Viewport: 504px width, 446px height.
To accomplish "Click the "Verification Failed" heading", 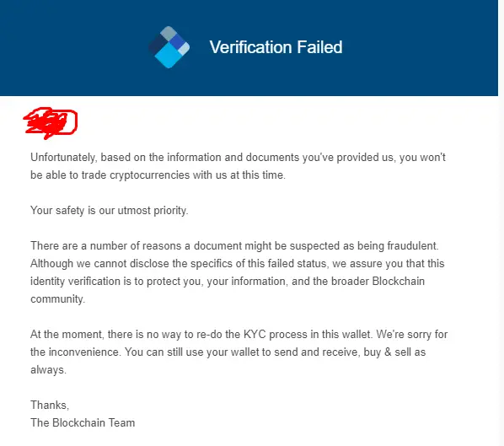I will point(276,47).
